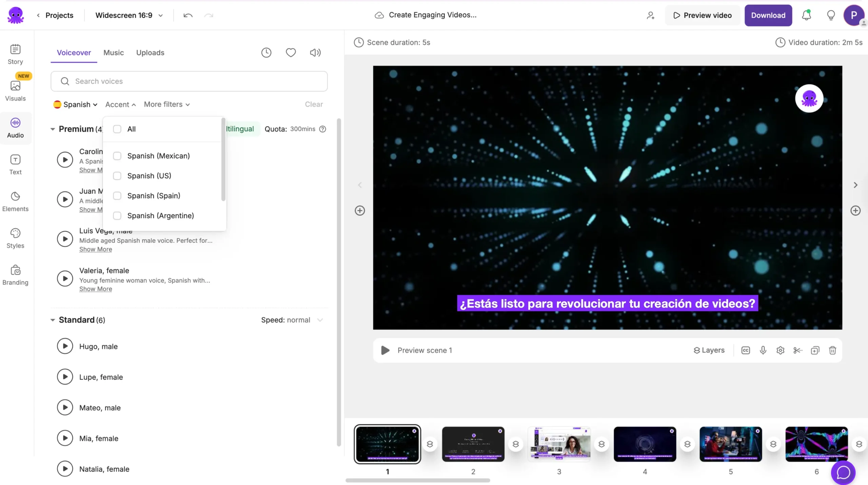The image size is (868, 485).
Task: Click the closed captions icon
Action: [745, 350]
